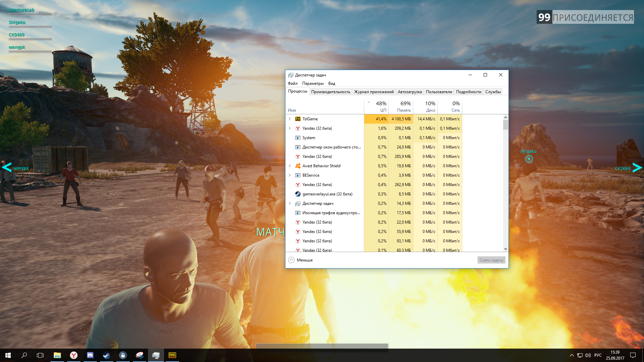Open Steam from the taskbar
644x362 pixels.
[x=107, y=355]
